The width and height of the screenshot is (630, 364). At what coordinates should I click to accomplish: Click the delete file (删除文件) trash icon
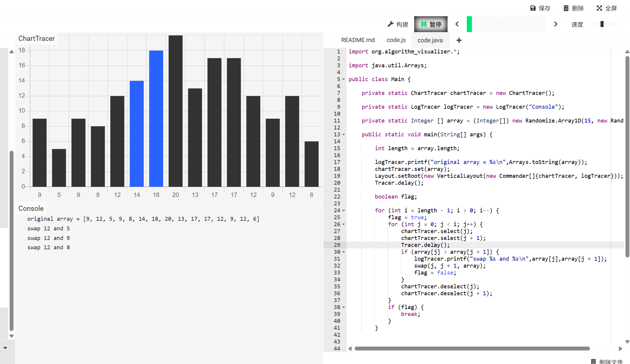tap(593, 361)
